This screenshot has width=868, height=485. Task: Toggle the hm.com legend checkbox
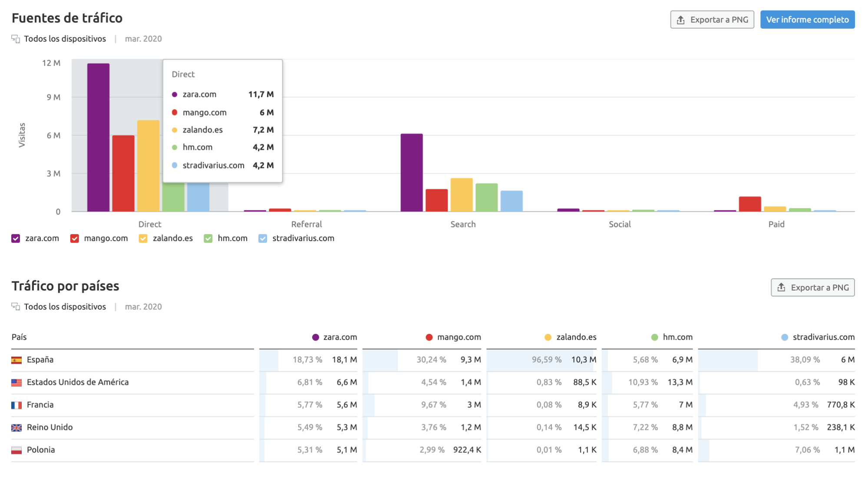(208, 238)
